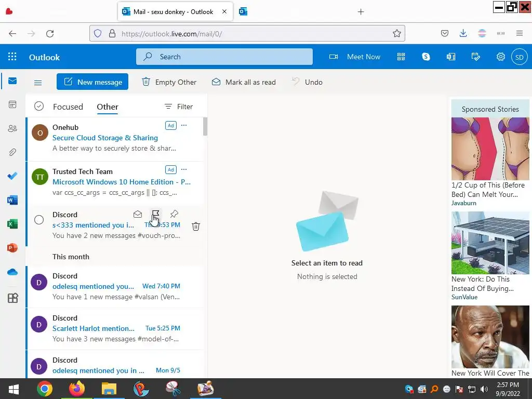Viewport: 532px width, 399px height.
Task: Pin the s<333 Discord message
Action: 174,214
